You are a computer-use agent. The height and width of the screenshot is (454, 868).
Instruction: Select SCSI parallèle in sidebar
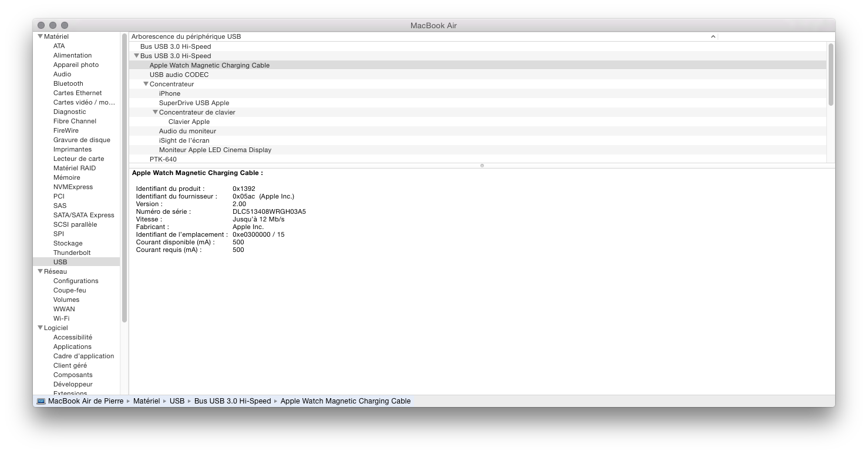click(x=75, y=224)
